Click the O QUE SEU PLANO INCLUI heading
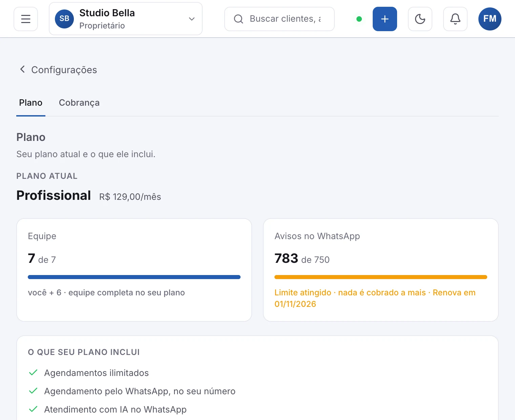515x420 pixels. point(84,352)
